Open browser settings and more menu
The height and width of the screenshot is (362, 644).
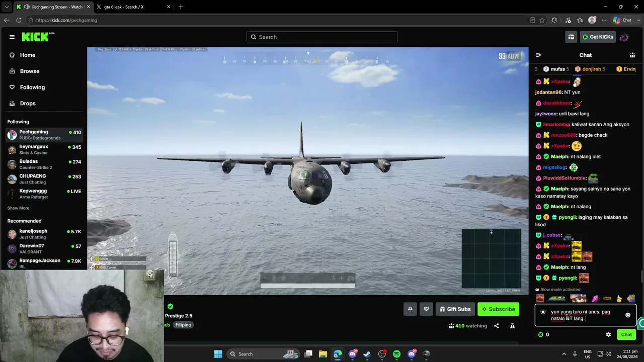click(604, 20)
